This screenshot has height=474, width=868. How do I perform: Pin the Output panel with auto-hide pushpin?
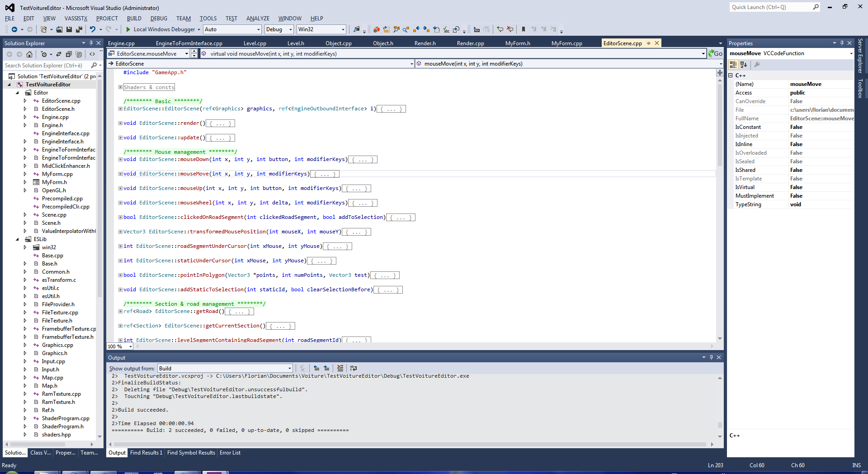(x=711, y=357)
